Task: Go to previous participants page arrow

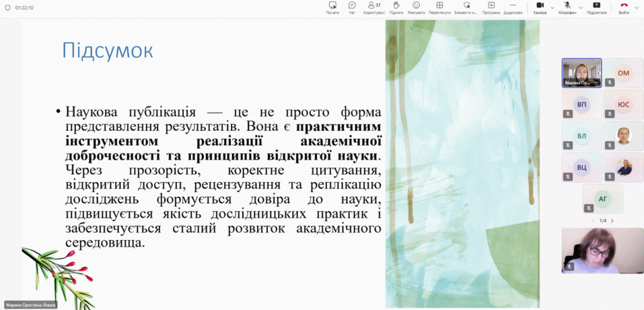Action: point(594,220)
